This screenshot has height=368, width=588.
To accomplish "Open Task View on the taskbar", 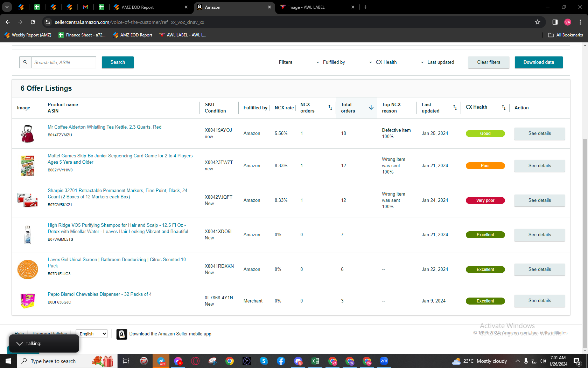I will coord(126,361).
